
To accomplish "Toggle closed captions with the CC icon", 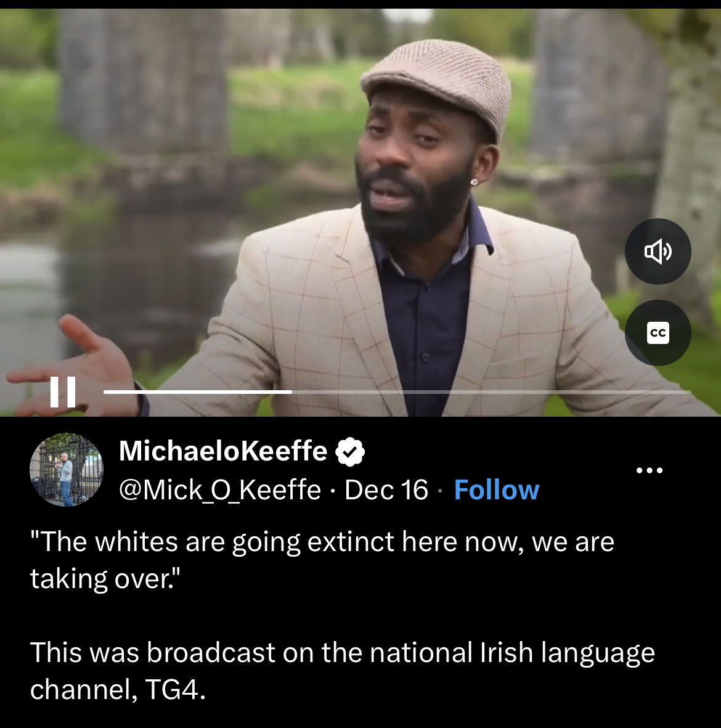I will (658, 332).
